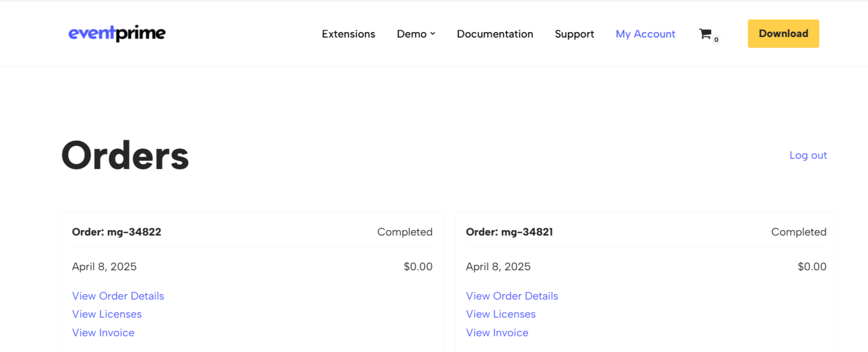Open the Extensions menu item

(x=348, y=34)
